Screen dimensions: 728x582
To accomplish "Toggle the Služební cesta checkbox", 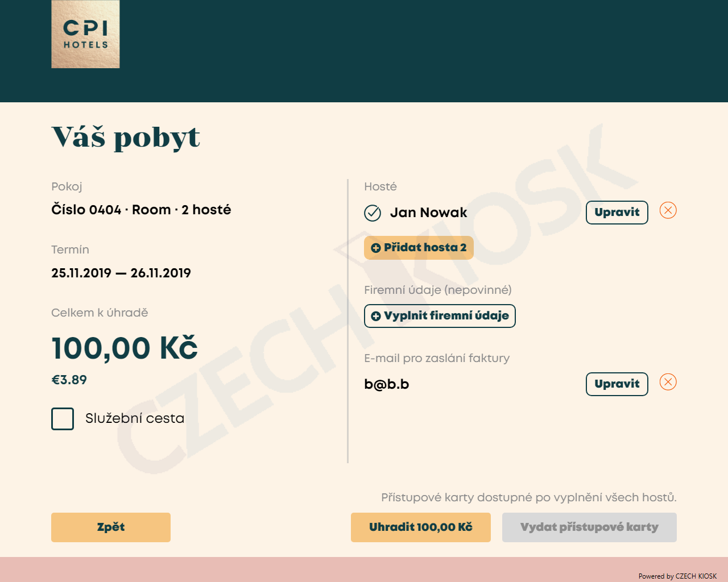I will click(63, 419).
